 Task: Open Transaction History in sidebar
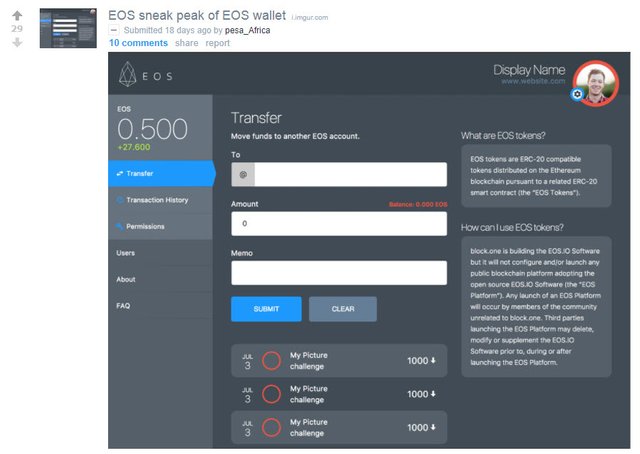coord(160,200)
